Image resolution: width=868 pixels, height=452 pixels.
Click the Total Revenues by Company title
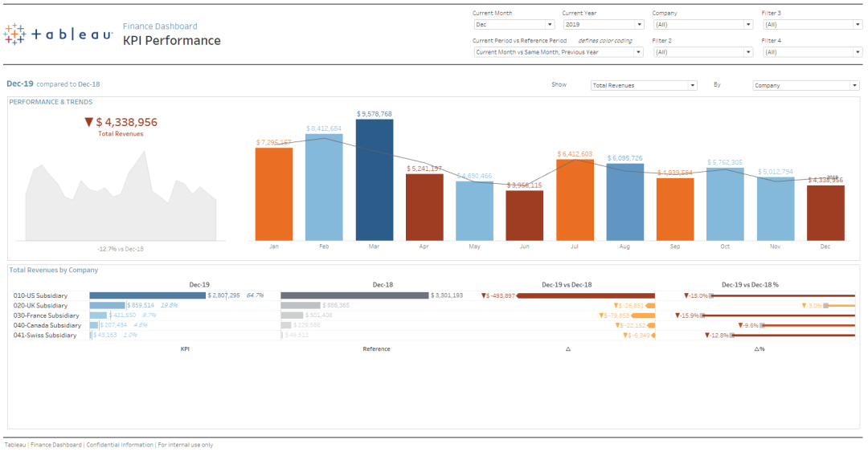[x=54, y=270]
